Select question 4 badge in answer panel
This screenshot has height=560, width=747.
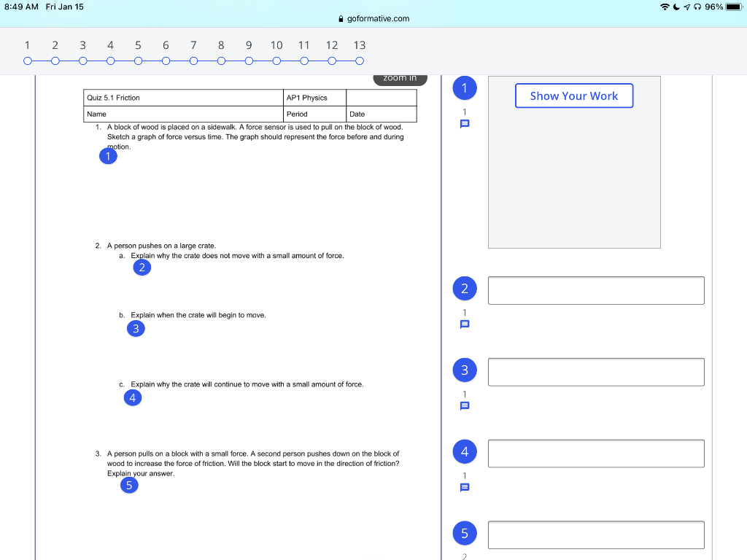coord(465,451)
